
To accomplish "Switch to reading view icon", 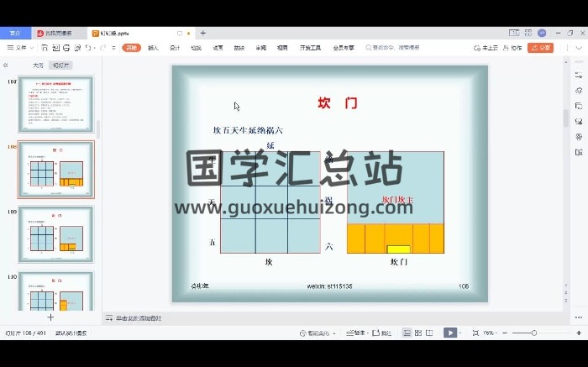I will pyautogui.click(x=429, y=333).
